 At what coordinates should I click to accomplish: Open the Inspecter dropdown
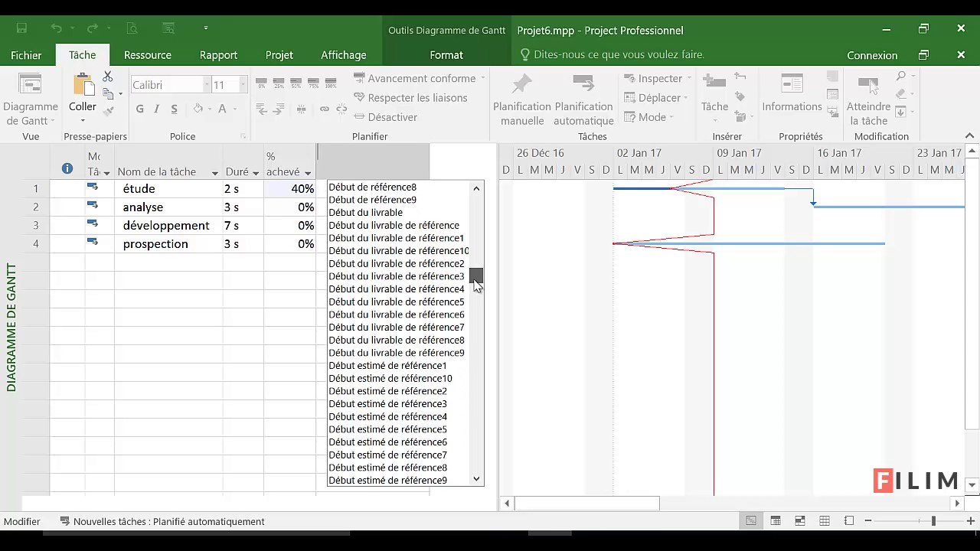click(x=658, y=78)
